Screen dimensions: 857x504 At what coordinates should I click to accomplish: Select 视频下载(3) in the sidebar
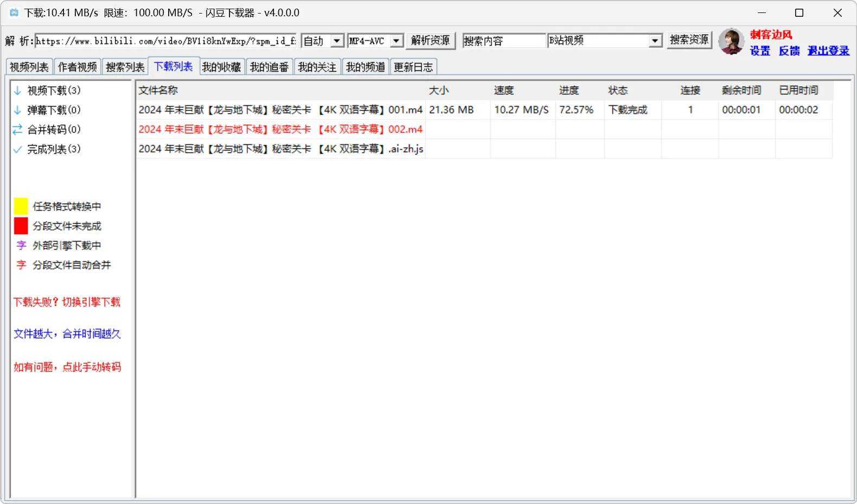click(54, 91)
